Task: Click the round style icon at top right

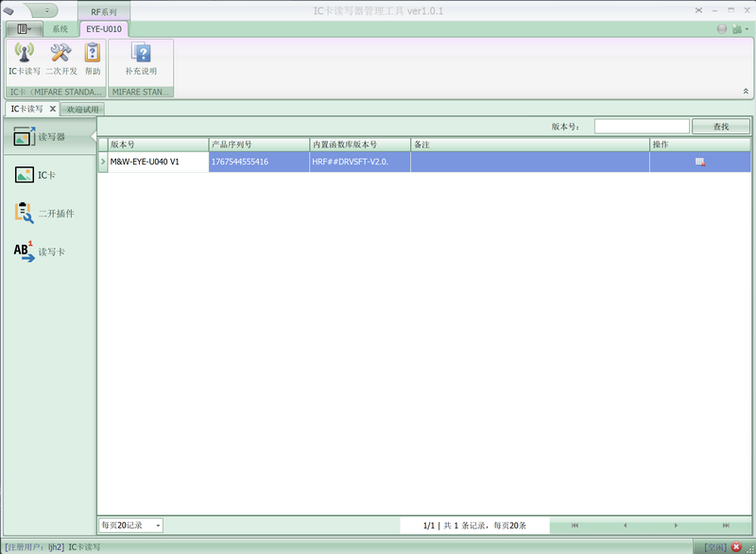Action: pos(722,29)
